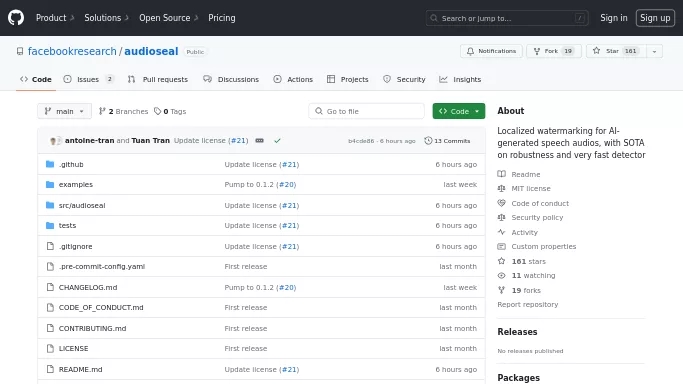The width and height of the screenshot is (683, 384).
Task: Star the audioseal repository
Action: point(616,51)
